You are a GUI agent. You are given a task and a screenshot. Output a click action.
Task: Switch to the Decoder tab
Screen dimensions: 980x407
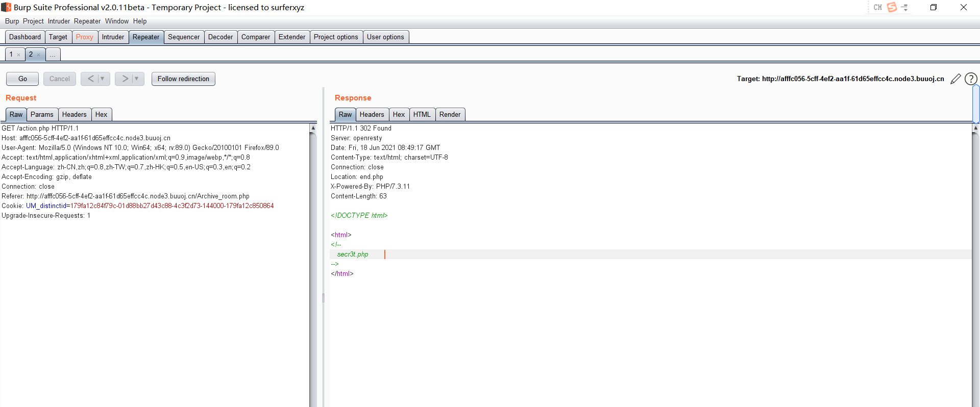220,37
